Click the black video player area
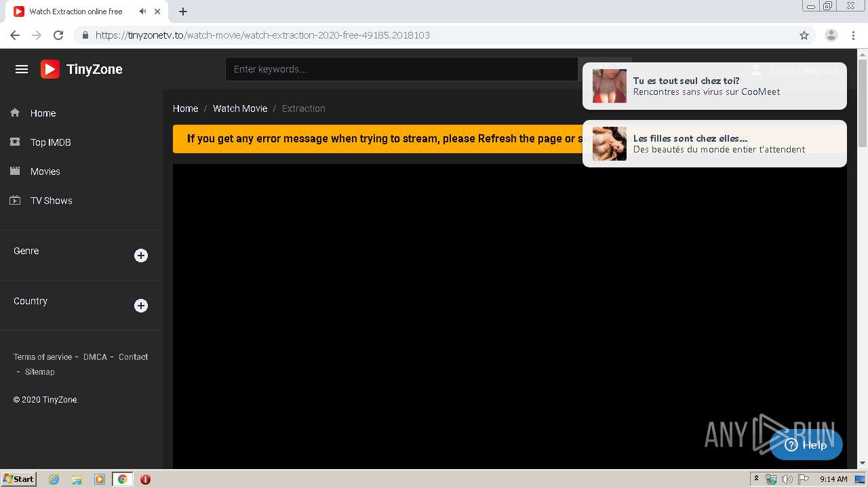Screen dimensions: 868x488 tap(510, 316)
